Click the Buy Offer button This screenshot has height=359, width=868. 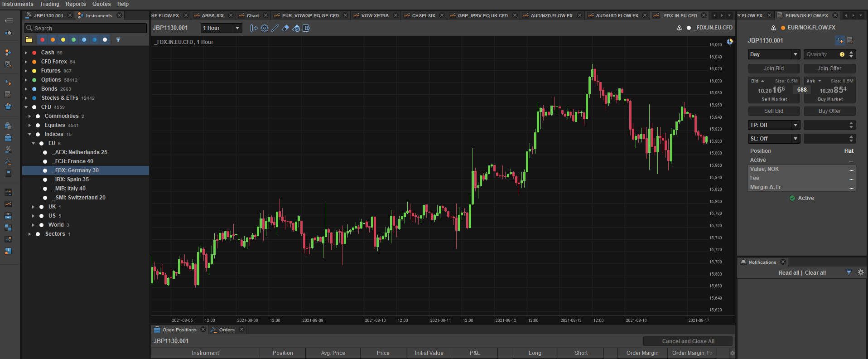click(829, 111)
